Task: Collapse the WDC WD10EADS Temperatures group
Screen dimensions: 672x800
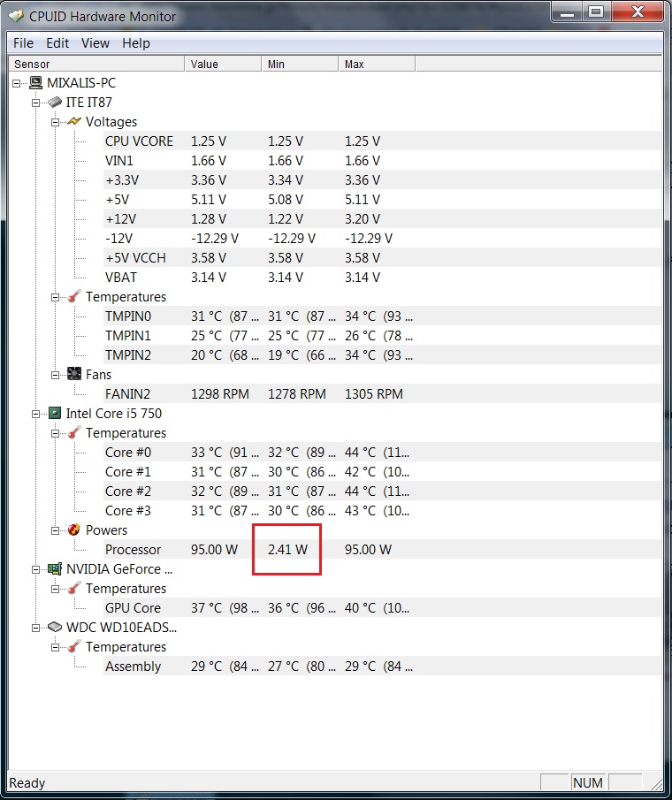Action: (x=55, y=647)
